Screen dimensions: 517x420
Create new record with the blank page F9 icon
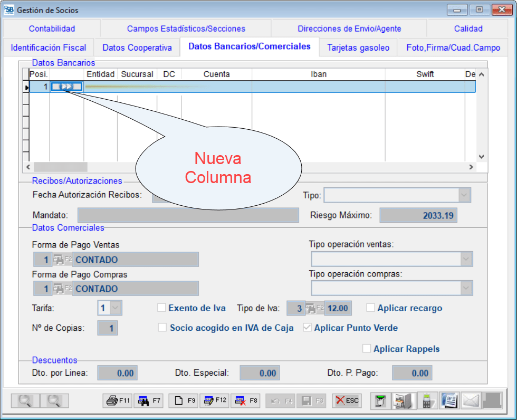[x=183, y=400]
